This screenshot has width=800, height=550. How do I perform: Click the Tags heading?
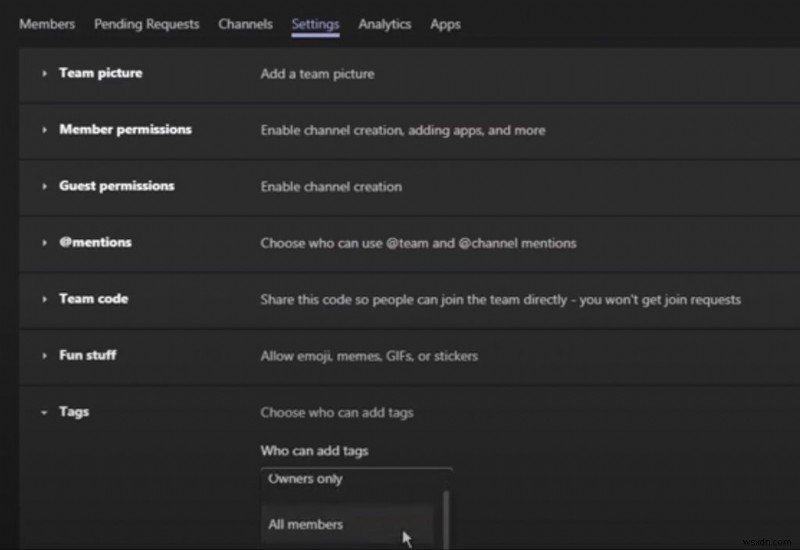[x=73, y=412]
